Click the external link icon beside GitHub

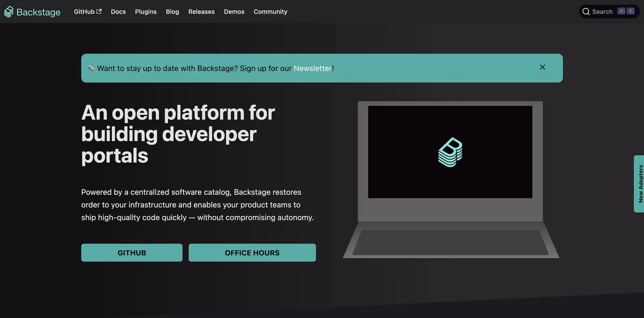click(x=99, y=11)
